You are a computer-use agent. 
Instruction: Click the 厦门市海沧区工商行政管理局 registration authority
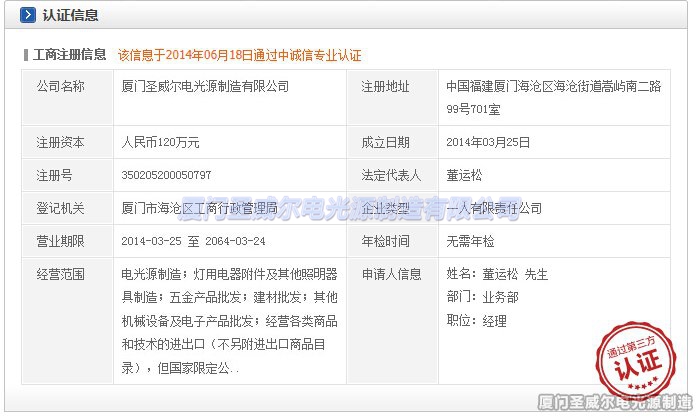(198, 208)
